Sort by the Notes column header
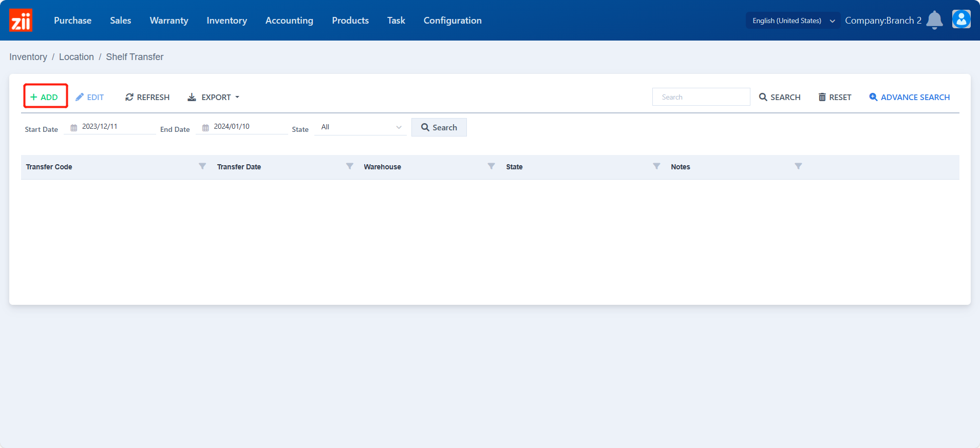The image size is (980, 448). point(680,167)
